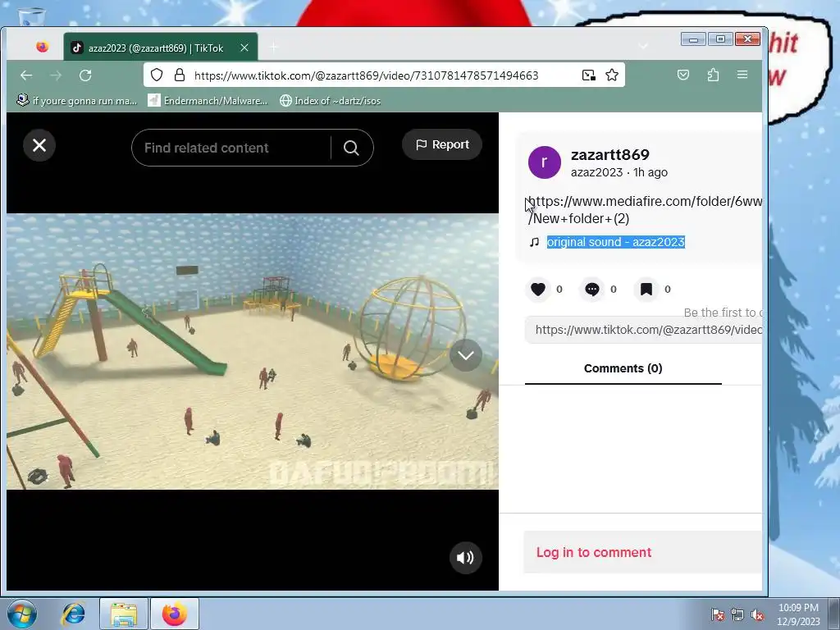The width and height of the screenshot is (840, 630).
Task: Go to next video with down chevron
Action: tap(466, 355)
